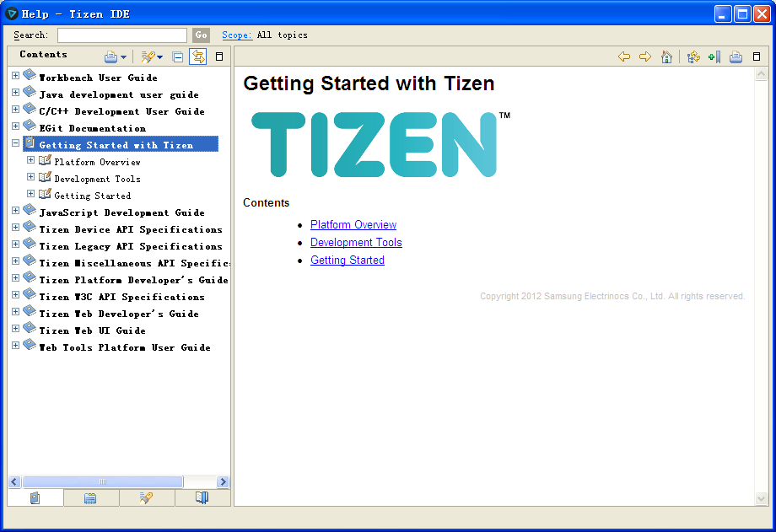
Task: Select Tizen Device API Specifications book
Action: click(x=131, y=229)
